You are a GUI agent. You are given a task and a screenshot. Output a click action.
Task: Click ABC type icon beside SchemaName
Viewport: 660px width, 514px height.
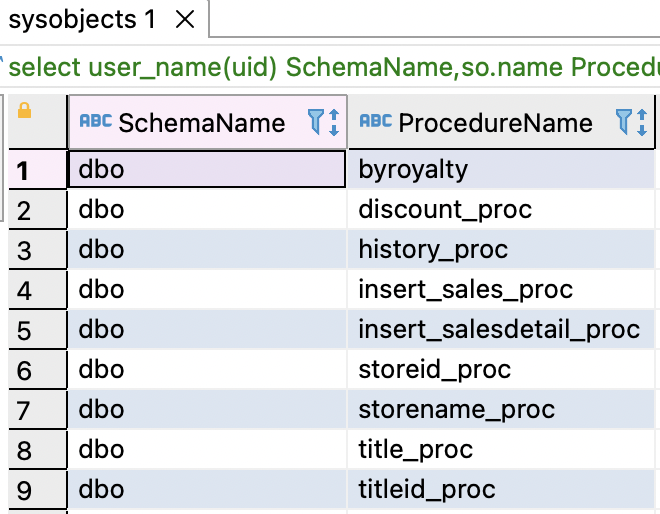95,122
